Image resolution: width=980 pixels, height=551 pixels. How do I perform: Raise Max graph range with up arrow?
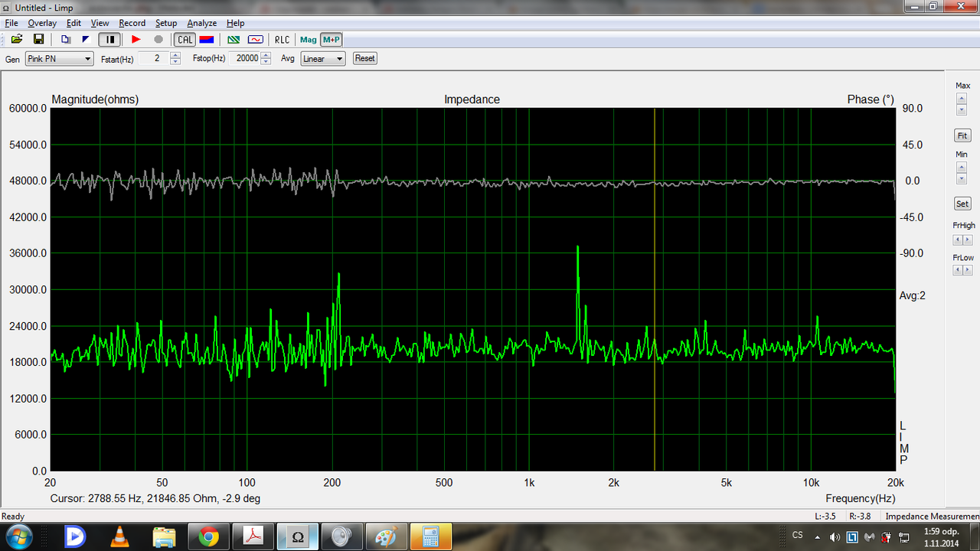tap(962, 98)
